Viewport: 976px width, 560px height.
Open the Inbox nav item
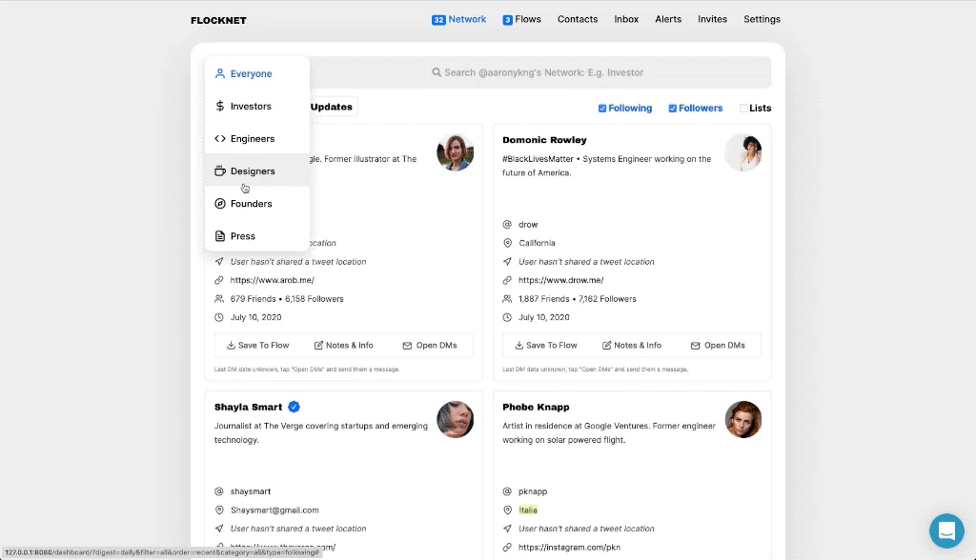click(x=626, y=19)
